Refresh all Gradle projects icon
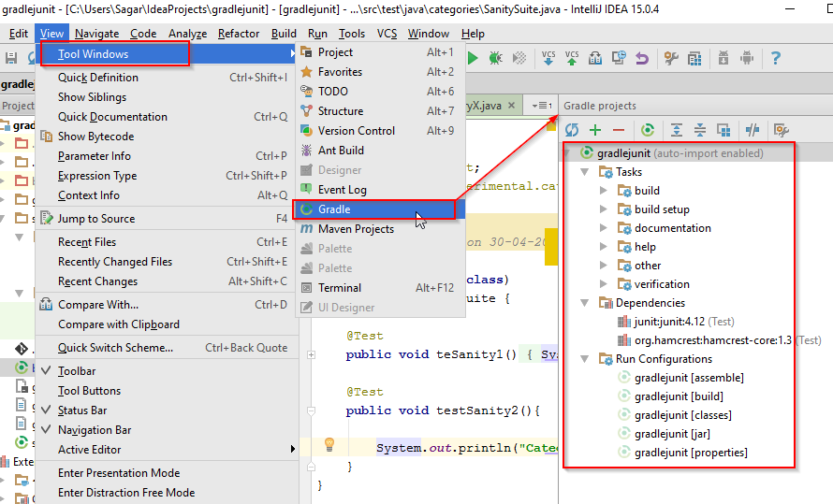 (x=572, y=130)
